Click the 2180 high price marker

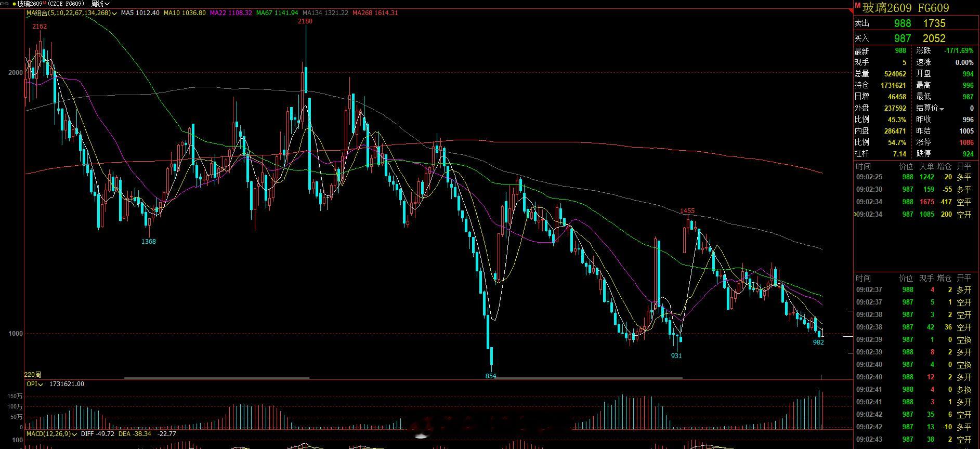click(305, 21)
